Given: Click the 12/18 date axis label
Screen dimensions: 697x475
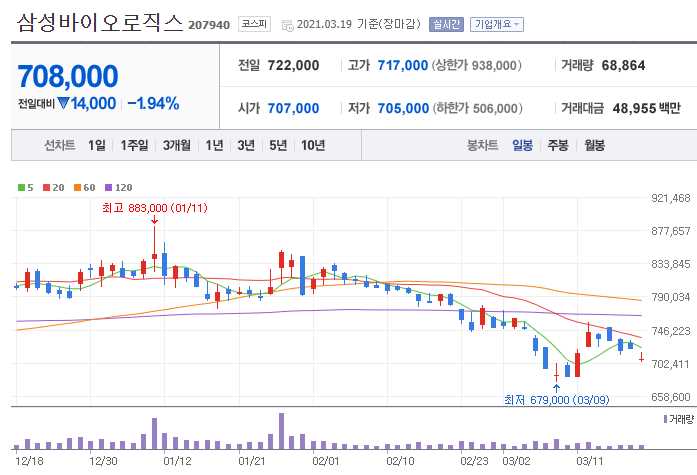Looking at the screenshot, I should [x=29, y=461].
